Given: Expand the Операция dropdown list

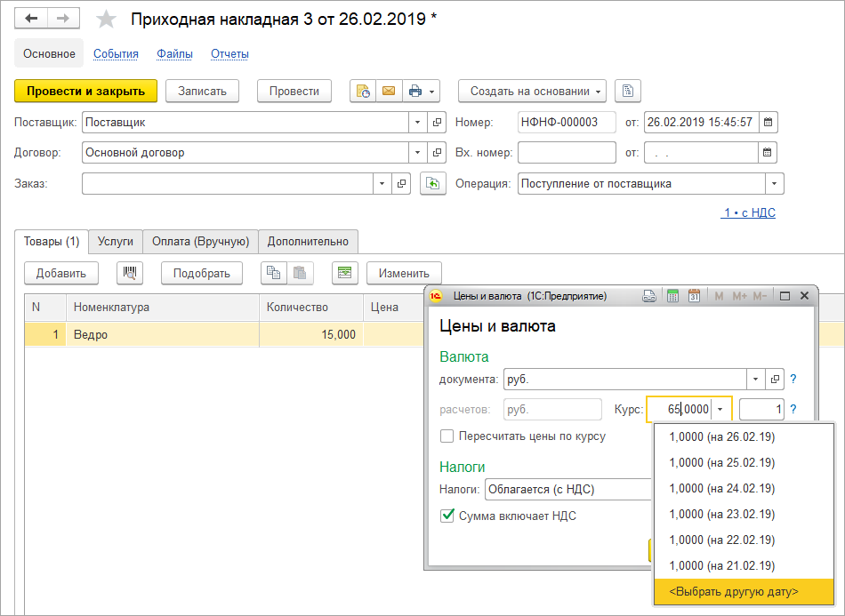Looking at the screenshot, I should click(x=775, y=184).
